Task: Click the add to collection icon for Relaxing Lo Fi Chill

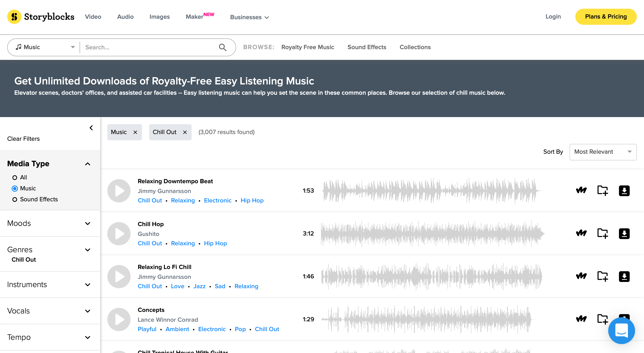Action: pyautogui.click(x=602, y=276)
